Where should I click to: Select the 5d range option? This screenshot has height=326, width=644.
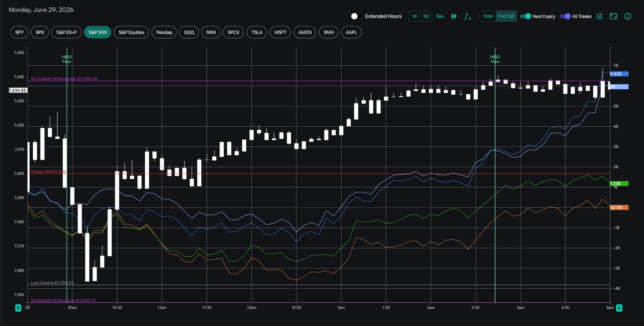[x=426, y=16]
